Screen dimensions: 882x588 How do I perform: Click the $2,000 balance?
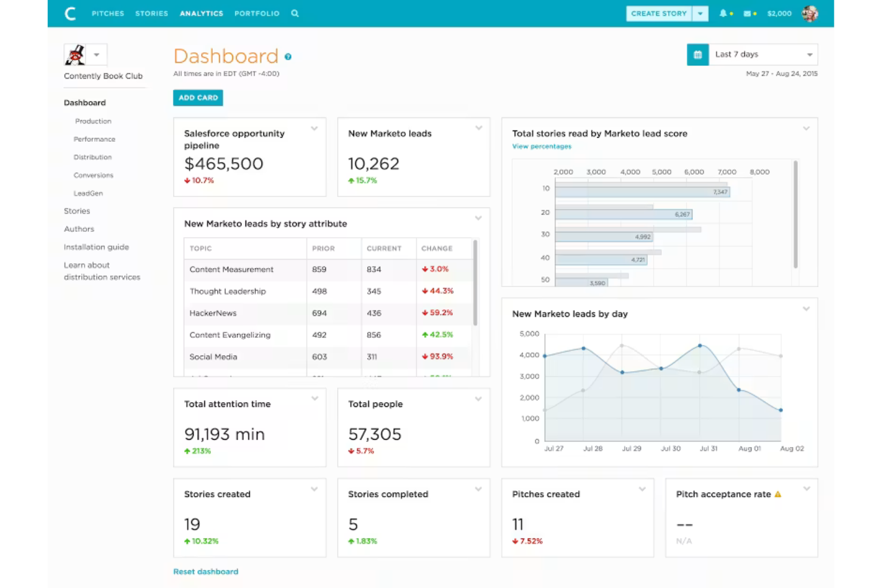(779, 13)
